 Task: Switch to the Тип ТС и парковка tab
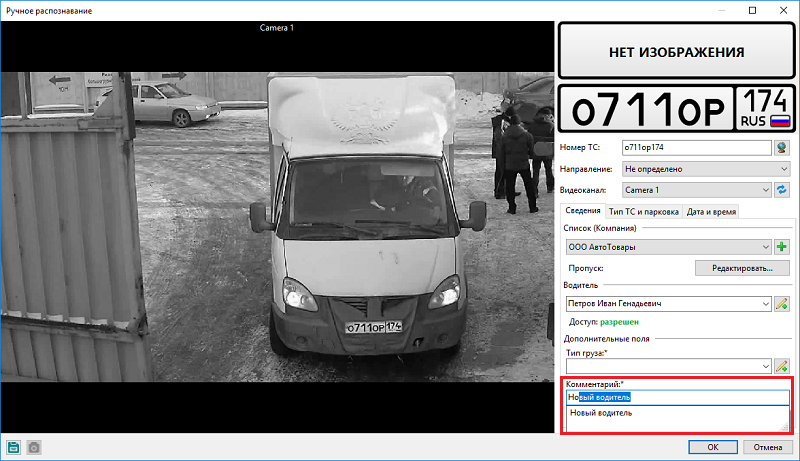pos(644,212)
